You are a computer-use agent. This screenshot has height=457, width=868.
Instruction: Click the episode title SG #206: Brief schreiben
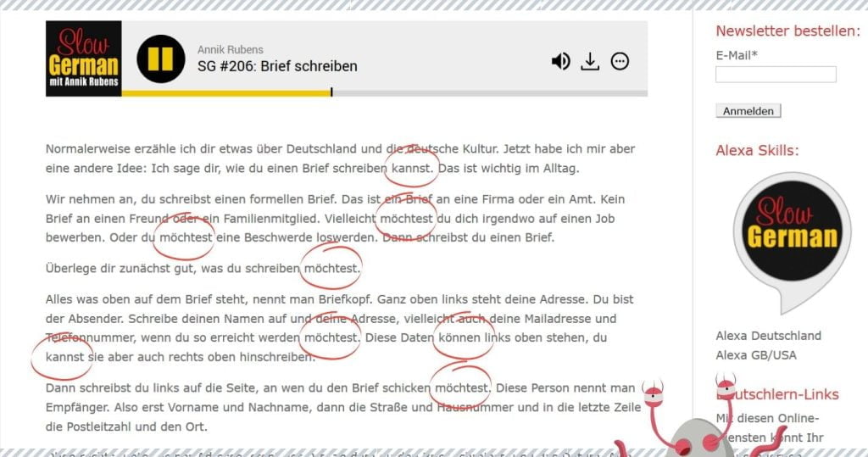pos(277,66)
